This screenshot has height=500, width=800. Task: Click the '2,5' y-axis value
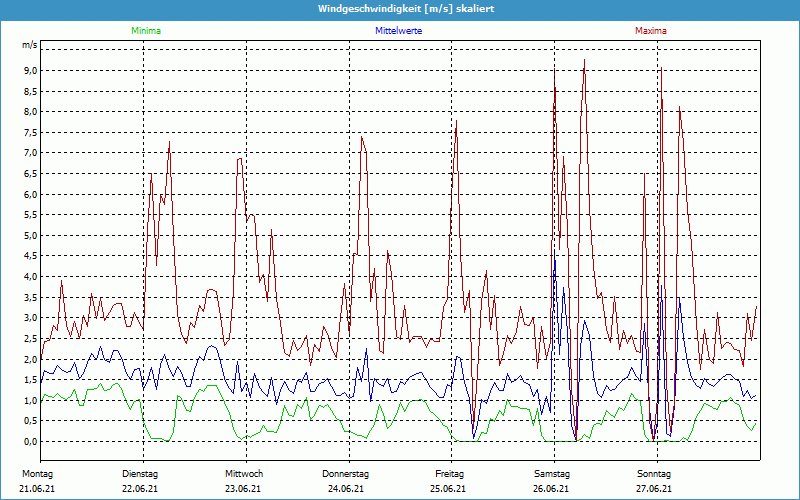(31, 339)
